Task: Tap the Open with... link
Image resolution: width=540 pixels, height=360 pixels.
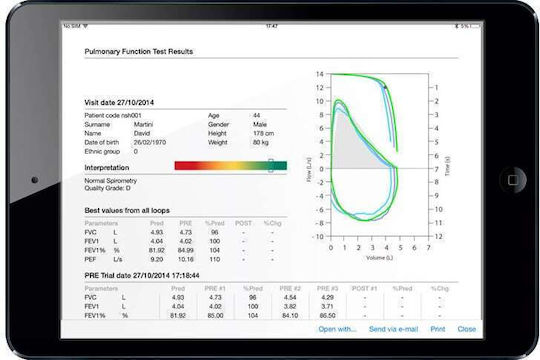Action: tap(337, 329)
